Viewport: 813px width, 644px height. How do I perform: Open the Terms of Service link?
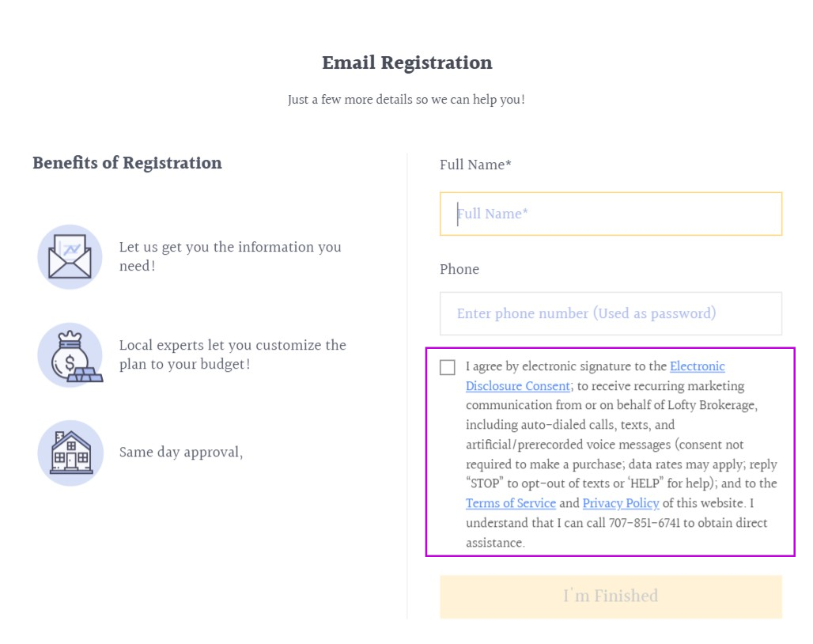pyautogui.click(x=510, y=503)
